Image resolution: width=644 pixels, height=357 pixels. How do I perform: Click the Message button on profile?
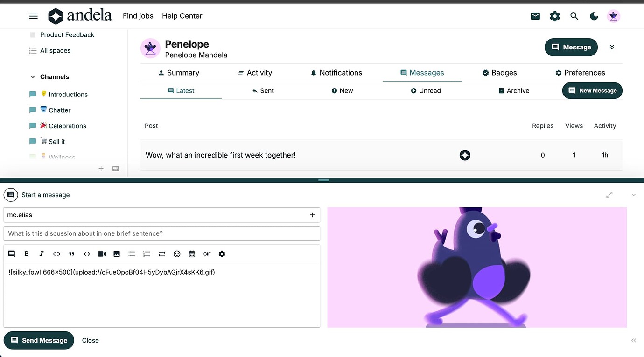[571, 47]
